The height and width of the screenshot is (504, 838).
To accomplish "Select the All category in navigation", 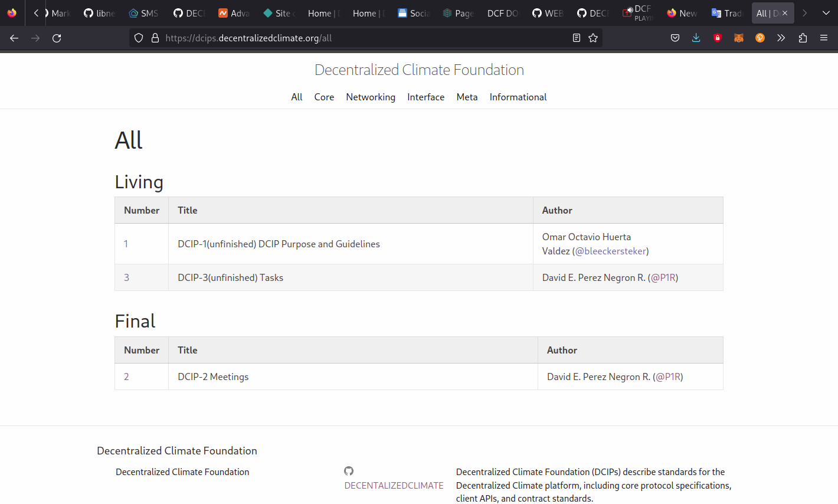I will (297, 97).
